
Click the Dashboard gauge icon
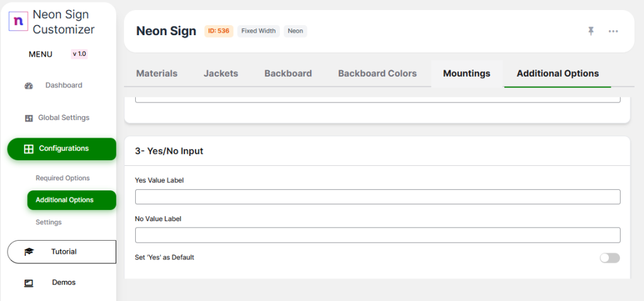coord(28,85)
